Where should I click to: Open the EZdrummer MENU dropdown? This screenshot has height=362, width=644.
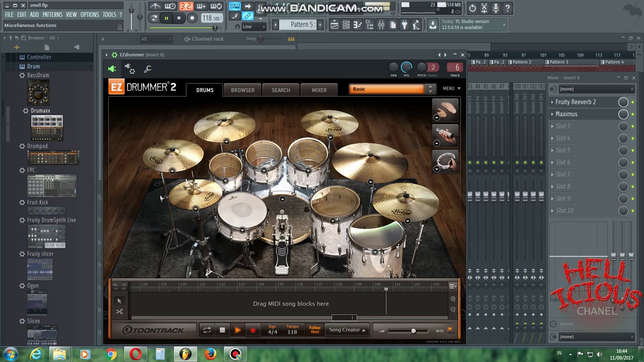[x=451, y=88]
